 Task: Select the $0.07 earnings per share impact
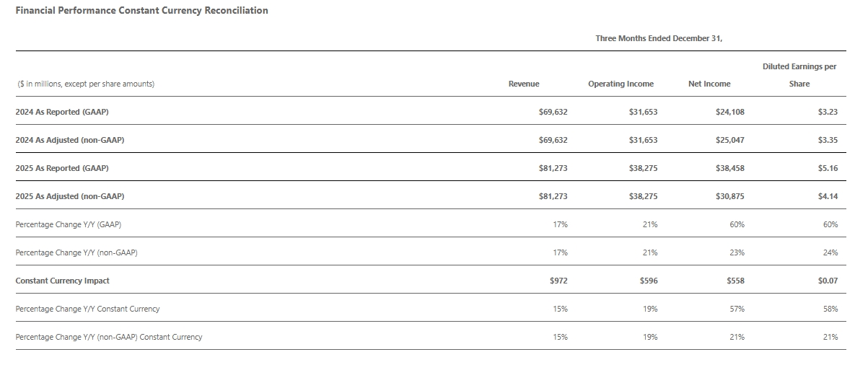coord(828,281)
